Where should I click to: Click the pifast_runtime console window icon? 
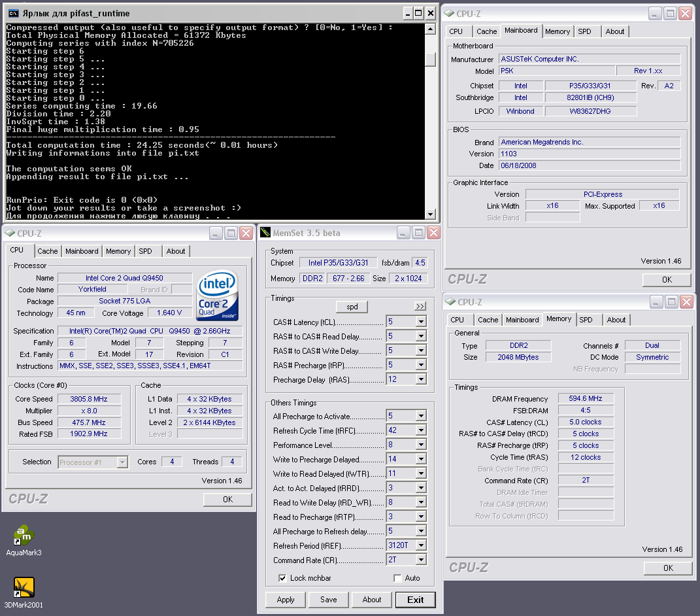pyautogui.click(x=14, y=13)
